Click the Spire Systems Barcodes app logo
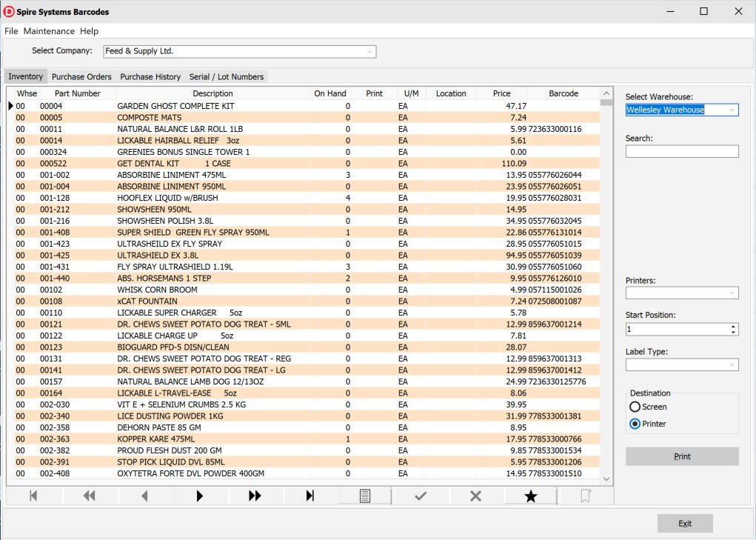Screen dimensions: 756x540 click(x=9, y=11)
